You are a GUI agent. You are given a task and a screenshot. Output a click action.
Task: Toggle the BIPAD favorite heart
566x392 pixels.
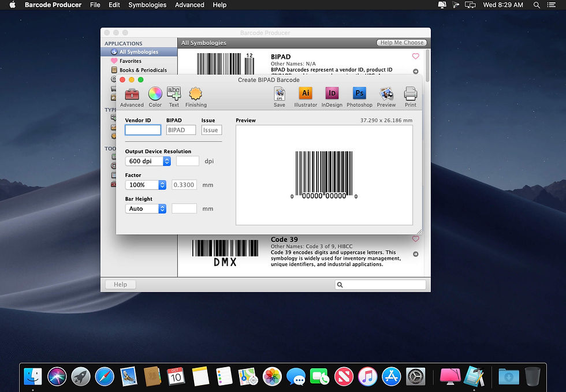415,56
